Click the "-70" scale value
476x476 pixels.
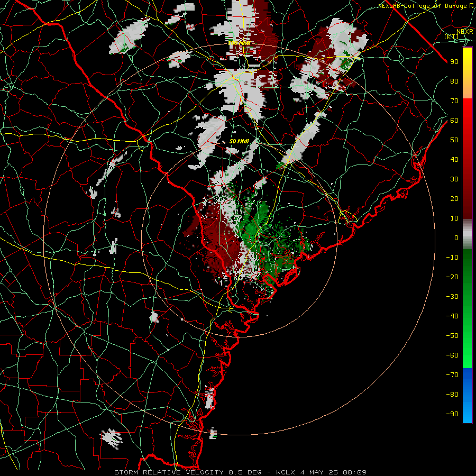coord(452,375)
